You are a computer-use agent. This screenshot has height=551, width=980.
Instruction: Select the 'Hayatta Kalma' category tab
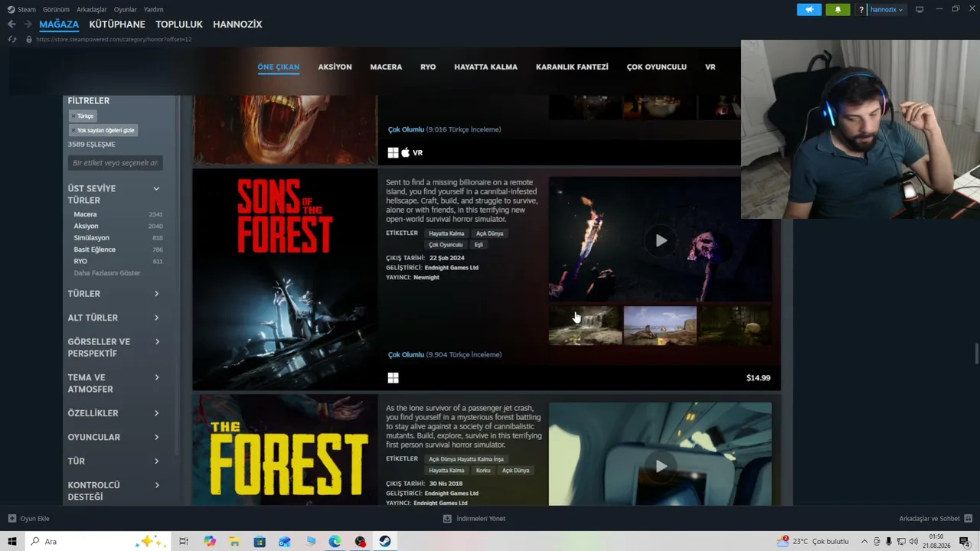[x=486, y=67]
